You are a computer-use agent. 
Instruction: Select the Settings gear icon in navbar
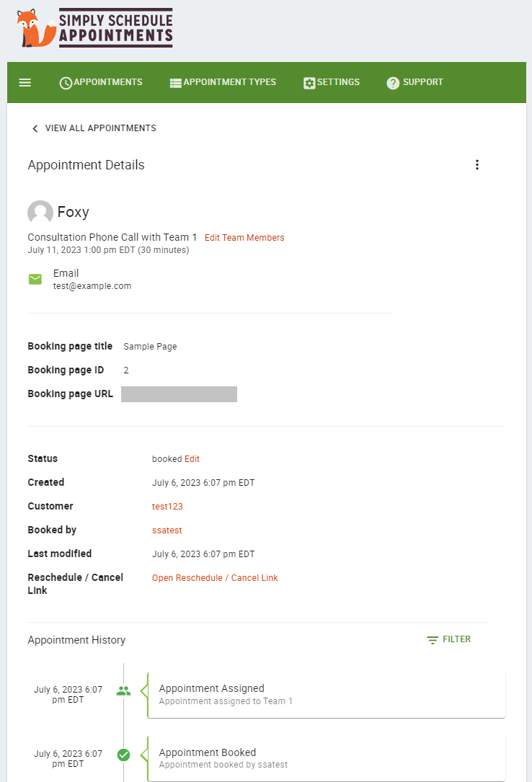309,82
